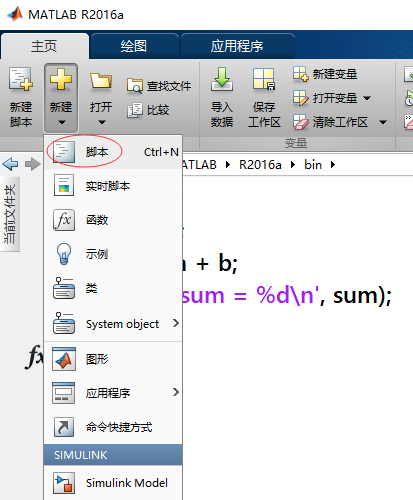The width and height of the screenshot is (413, 500).
Task: Click Open Variable (打开变量) icon
Action: [x=301, y=98]
